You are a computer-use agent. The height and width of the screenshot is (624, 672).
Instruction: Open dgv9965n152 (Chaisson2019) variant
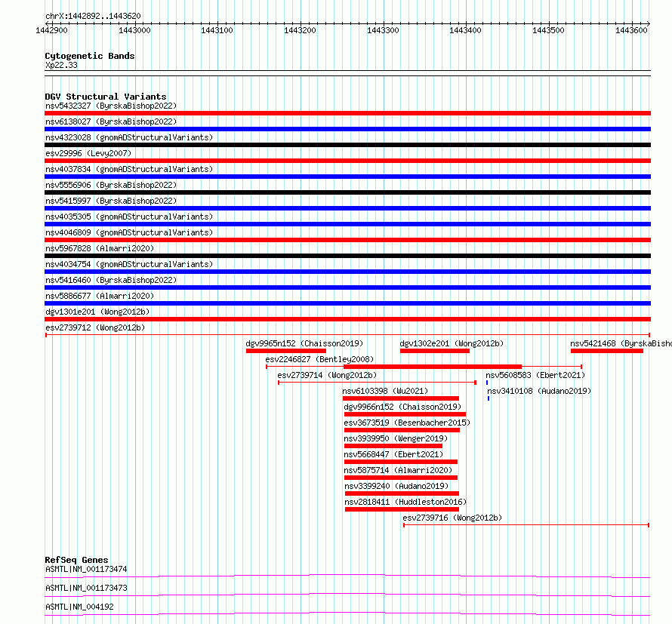[304, 343]
